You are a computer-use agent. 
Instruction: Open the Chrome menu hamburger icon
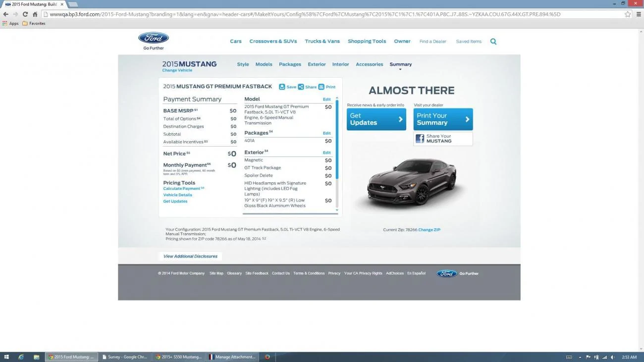pyautogui.click(x=638, y=14)
